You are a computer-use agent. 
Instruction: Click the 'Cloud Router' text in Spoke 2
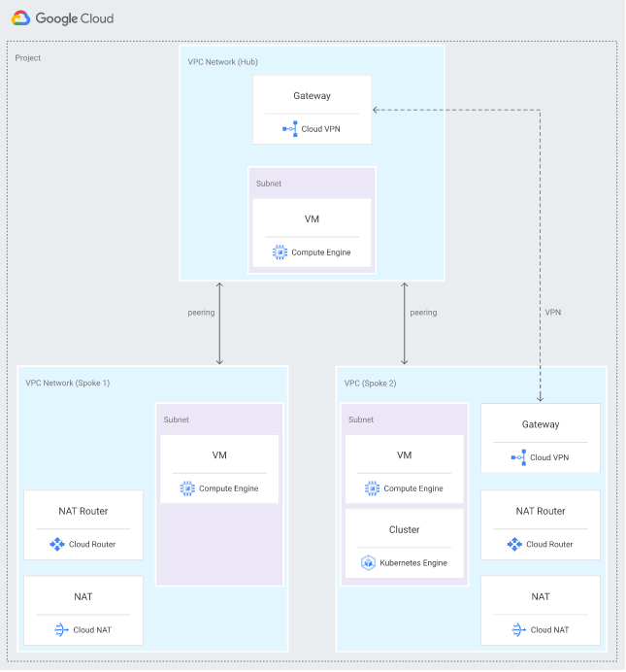coord(549,545)
